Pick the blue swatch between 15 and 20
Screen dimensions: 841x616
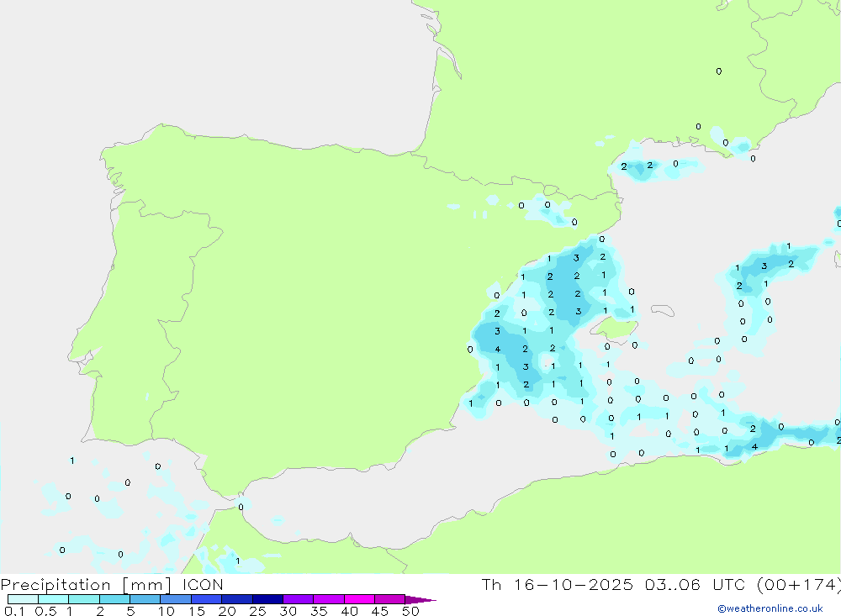207,599
